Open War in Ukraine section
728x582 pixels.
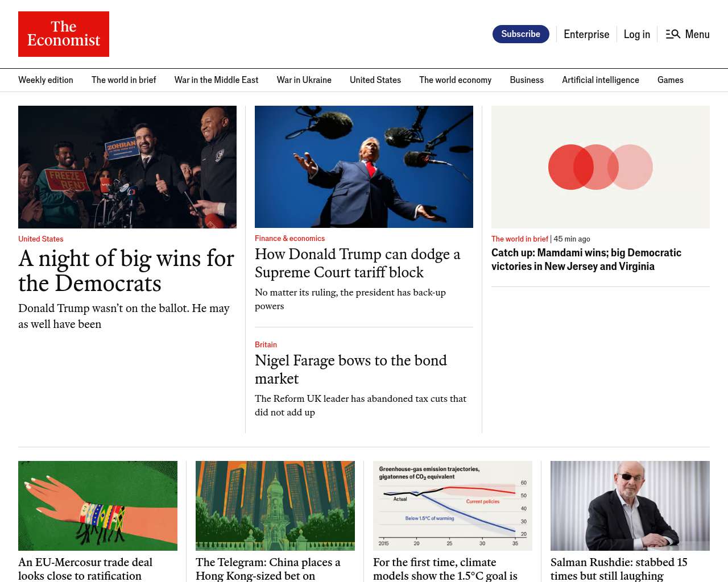click(304, 80)
